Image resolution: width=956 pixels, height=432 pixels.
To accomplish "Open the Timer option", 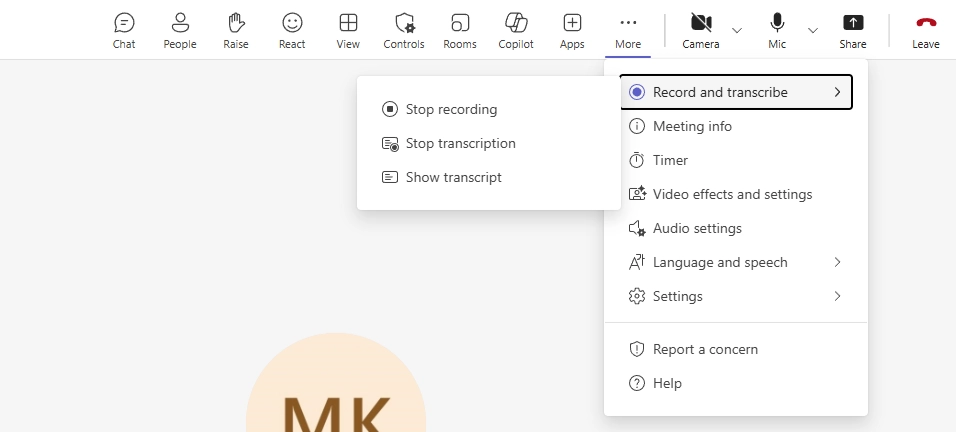I will [736, 160].
